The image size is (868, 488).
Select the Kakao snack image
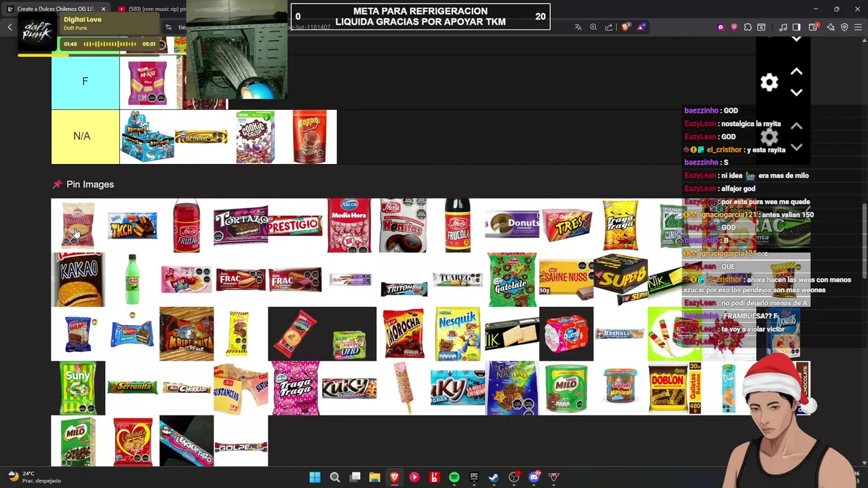78,279
